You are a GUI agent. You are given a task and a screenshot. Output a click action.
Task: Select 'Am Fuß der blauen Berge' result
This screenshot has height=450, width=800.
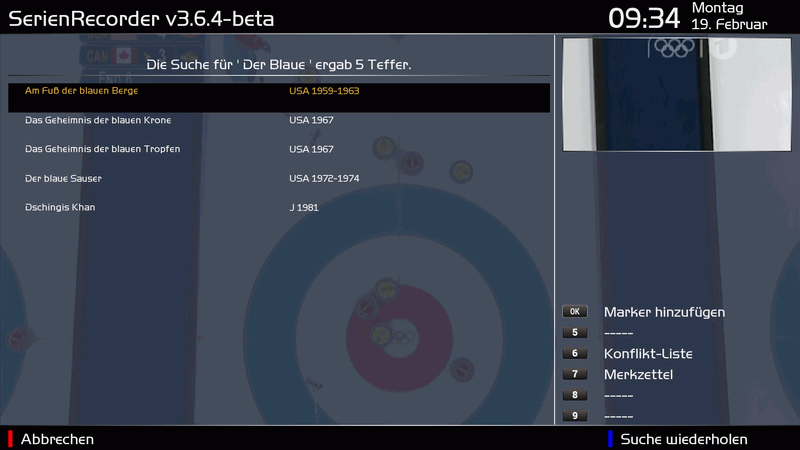click(279, 97)
